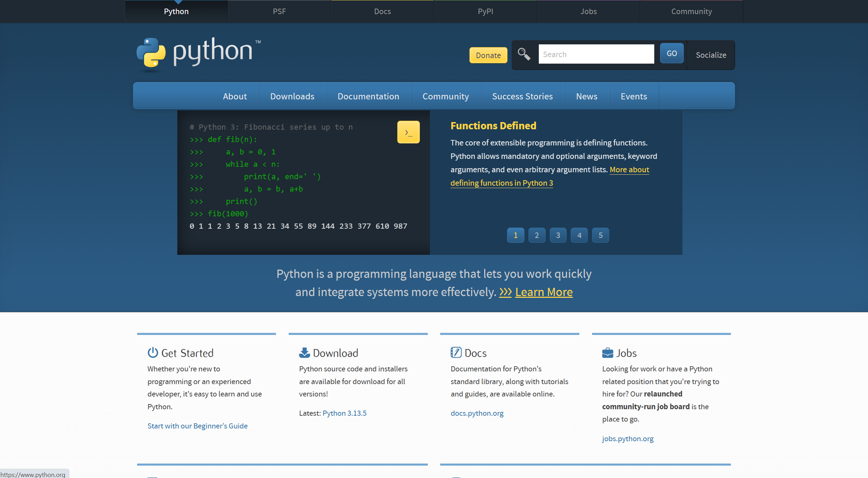Switch to the PyPI tab
Screen dimensions: 868x478
pos(486,11)
